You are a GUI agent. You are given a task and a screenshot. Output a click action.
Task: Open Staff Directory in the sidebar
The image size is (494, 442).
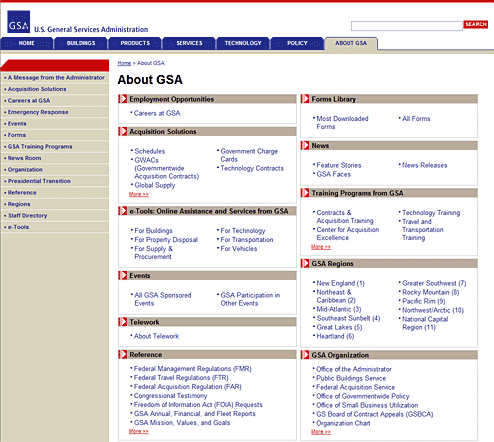point(27,215)
